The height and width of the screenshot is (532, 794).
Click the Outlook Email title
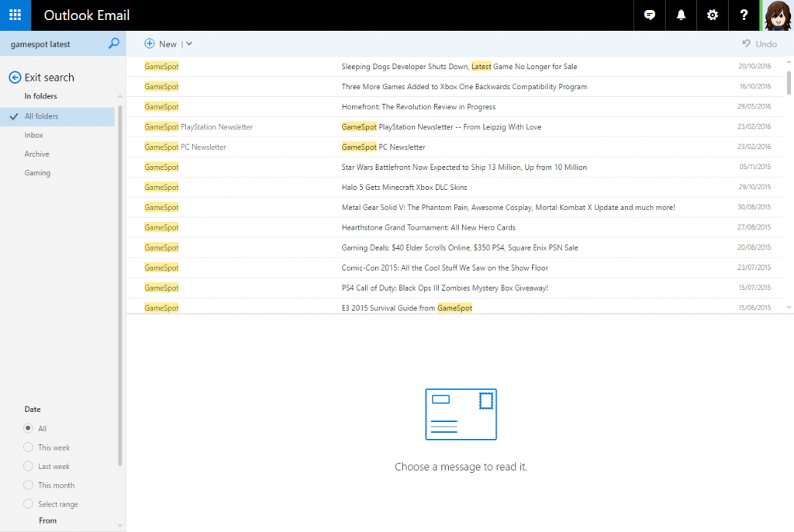(x=87, y=16)
